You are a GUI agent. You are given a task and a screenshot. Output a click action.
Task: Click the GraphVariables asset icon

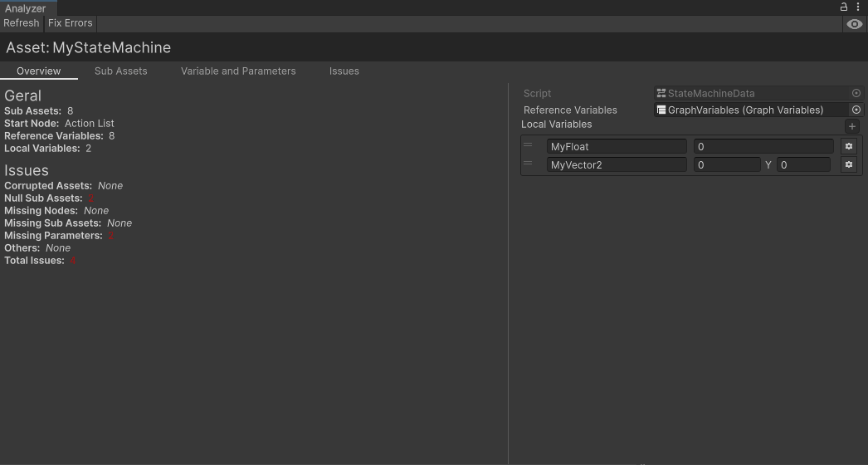click(661, 110)
